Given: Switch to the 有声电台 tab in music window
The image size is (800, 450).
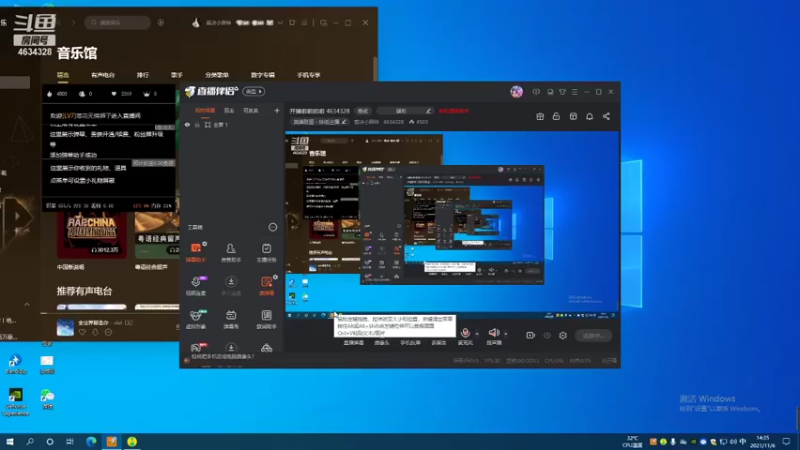Looking at the screenshot, I should click(x=103, y=75).
